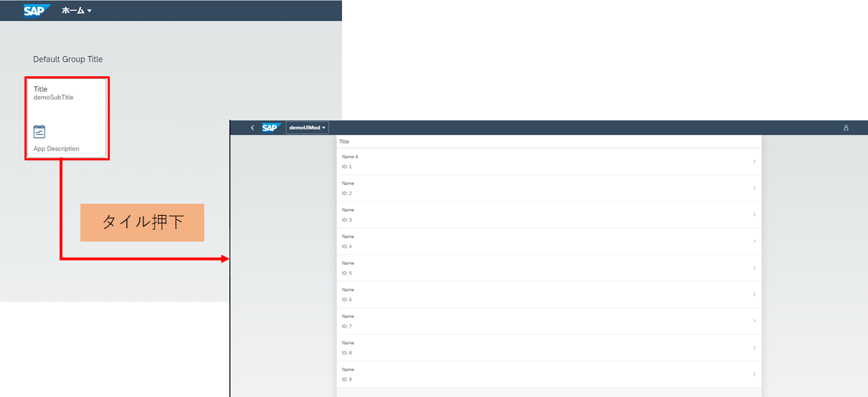868x397 pixels.
Task: Select the ID: 9 list item
Action: [549, 375]
